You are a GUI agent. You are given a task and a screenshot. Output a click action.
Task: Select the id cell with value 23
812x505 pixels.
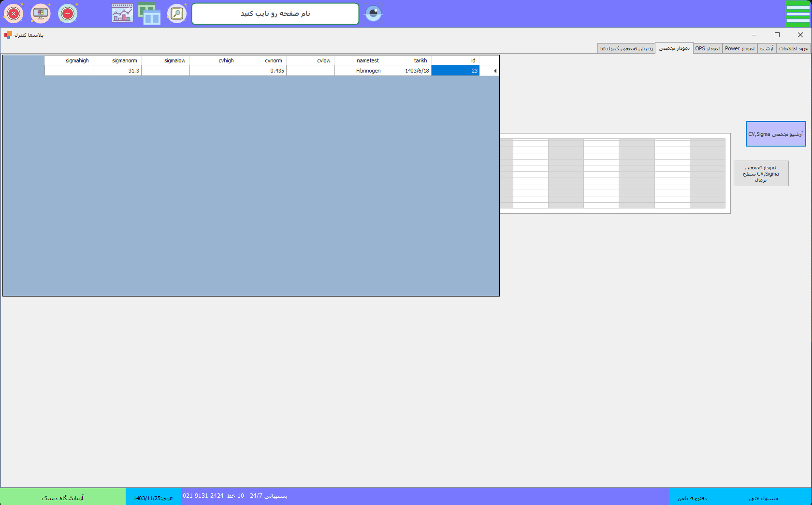click(x=455, y=71)
